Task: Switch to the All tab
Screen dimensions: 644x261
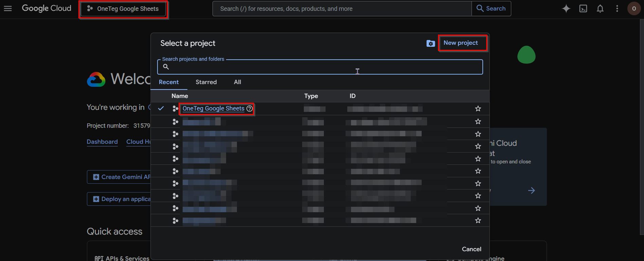Action: 237,82
